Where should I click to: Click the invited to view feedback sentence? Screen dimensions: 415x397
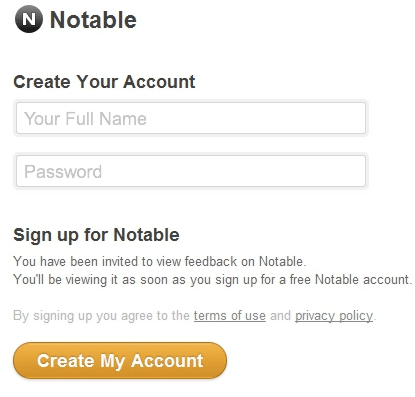tap(160, 261)
